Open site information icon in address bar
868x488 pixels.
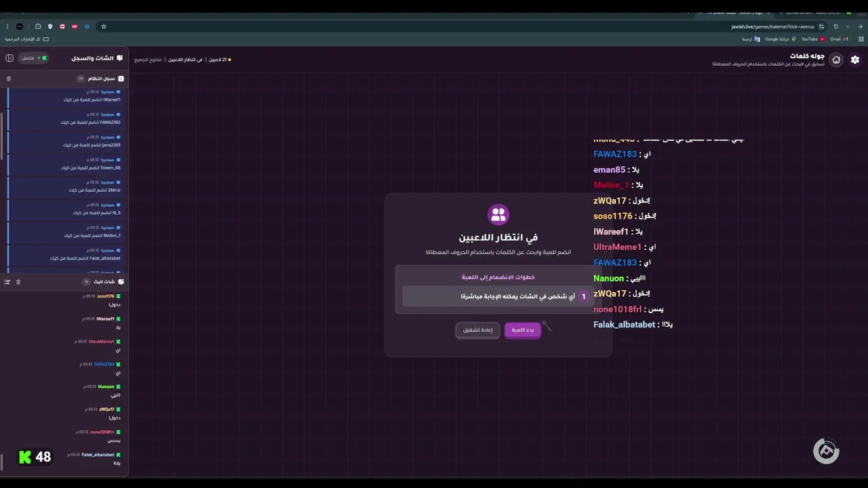coord(821,26)
